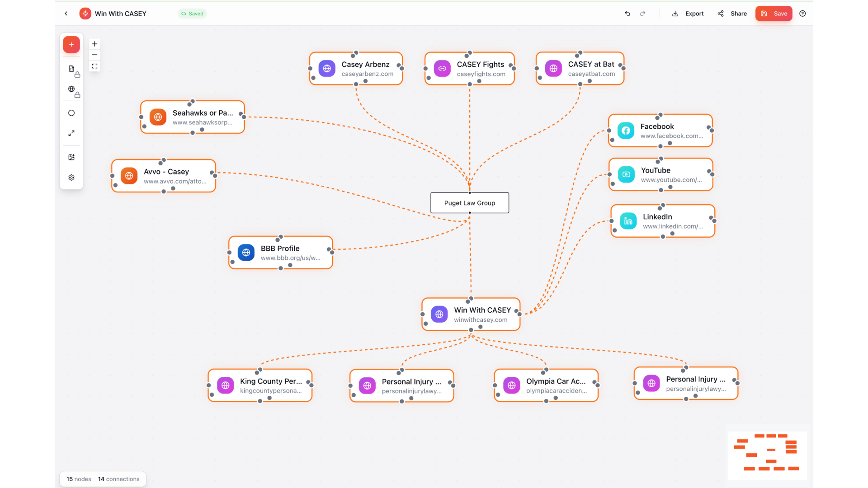Screen dimensions: 868x488
Task: Select the Casey Arbenz node
Action: click(356, 69)
